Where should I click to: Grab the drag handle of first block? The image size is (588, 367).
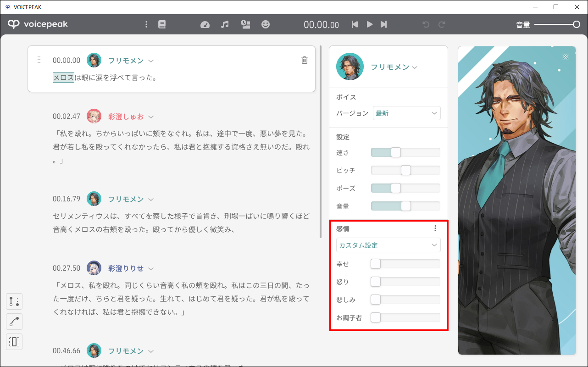(x=39, y=60)
